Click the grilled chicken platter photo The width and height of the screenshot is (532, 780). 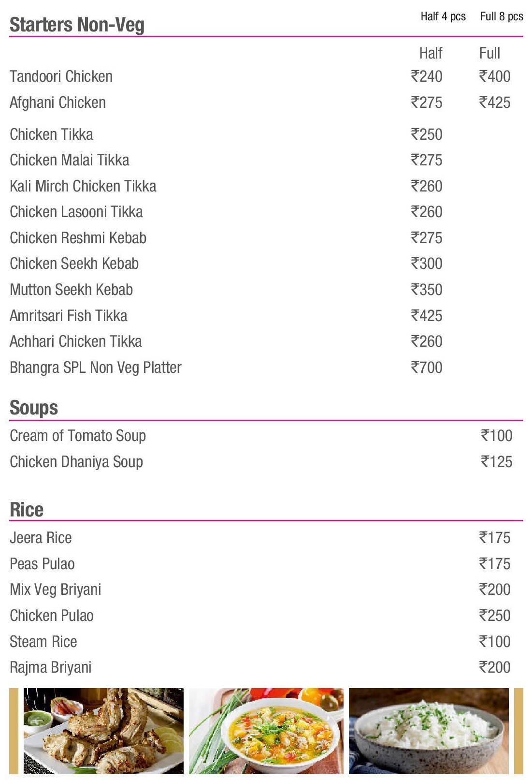tap(103, 730)
